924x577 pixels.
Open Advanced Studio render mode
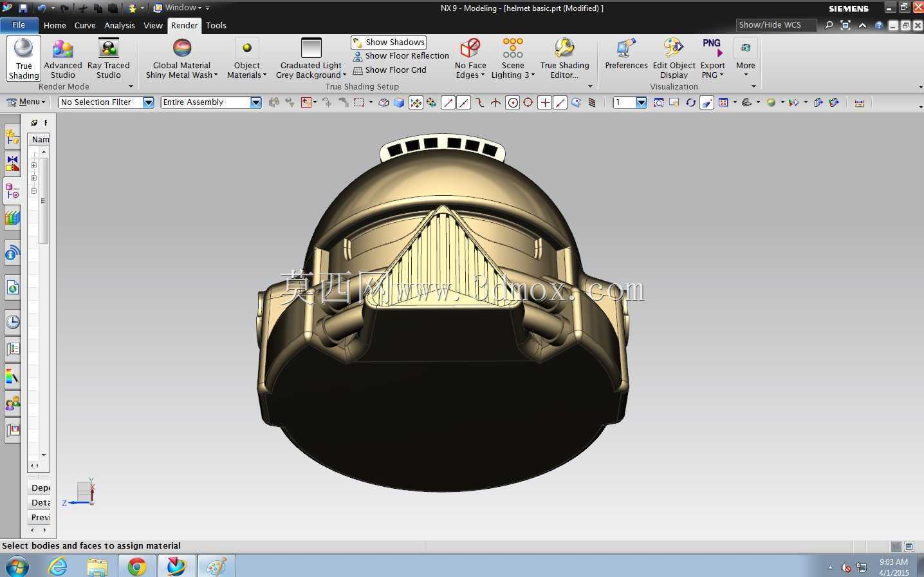pyautogui.click(x=63, y=59)
